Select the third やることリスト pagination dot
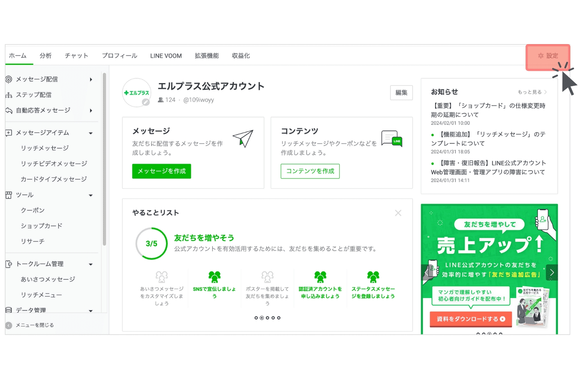The image size is (588, 388). tap(267, 318)
